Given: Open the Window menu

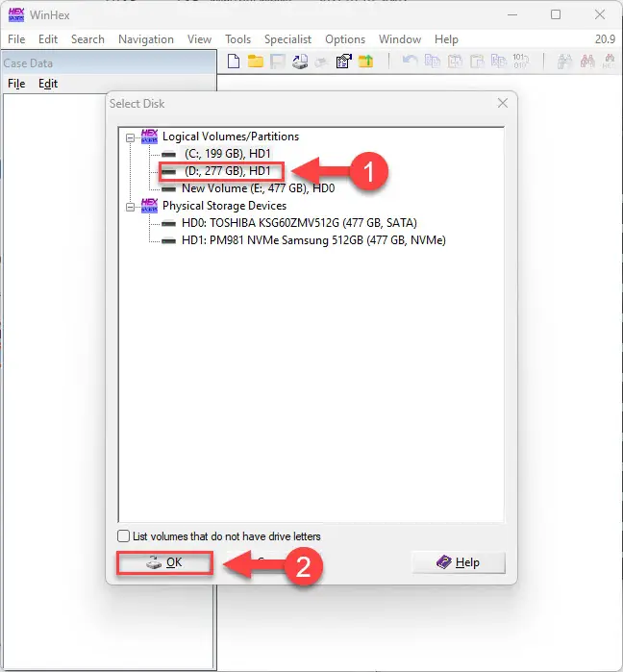Looking at the screenshot, I should 400,39.
